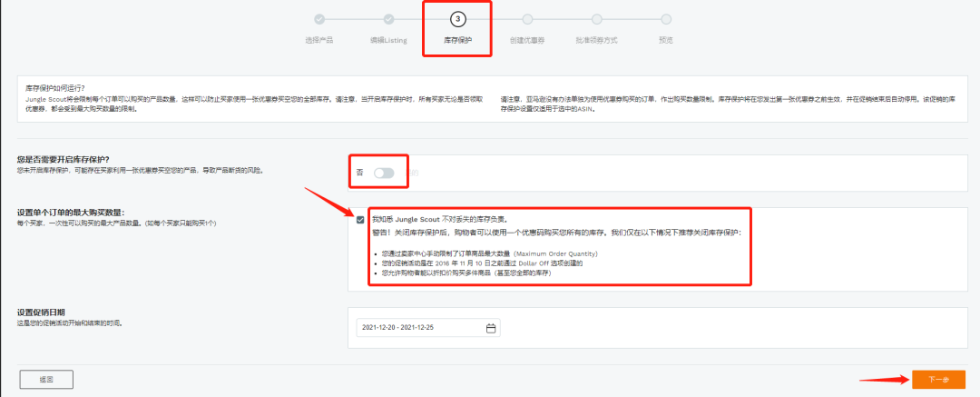Click the step circle above 批准领券方式
This screenshot has height=397, width=980.
tap(597, 19)
